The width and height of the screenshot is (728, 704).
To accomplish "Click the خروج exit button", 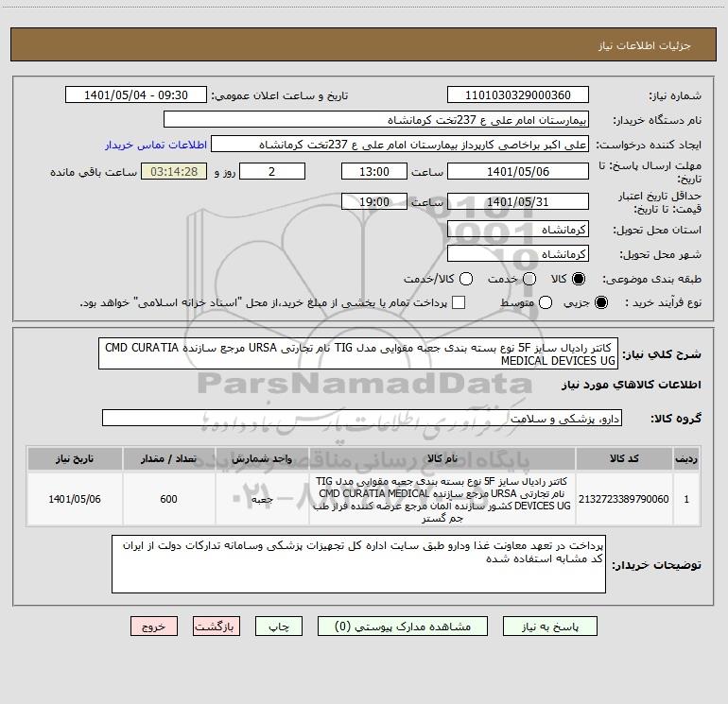I will click(x=154, y=627).
